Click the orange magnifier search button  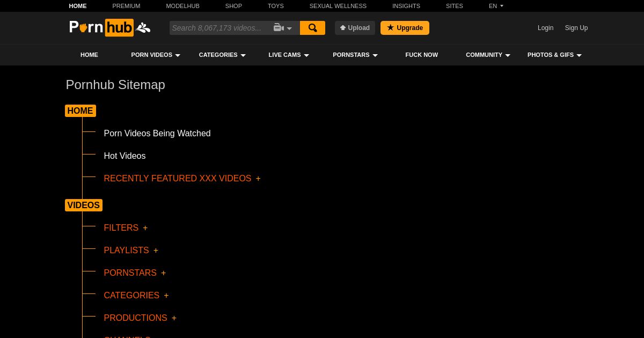coord(312,28)
